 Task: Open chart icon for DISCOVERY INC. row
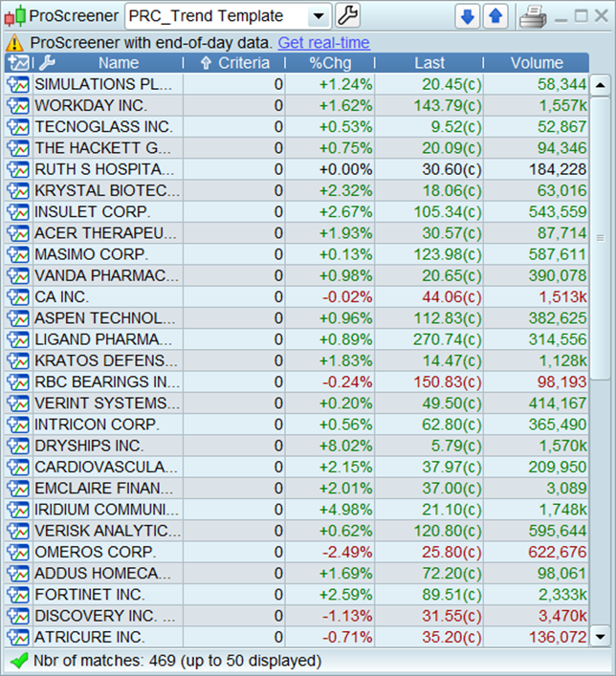coord(18,616)
